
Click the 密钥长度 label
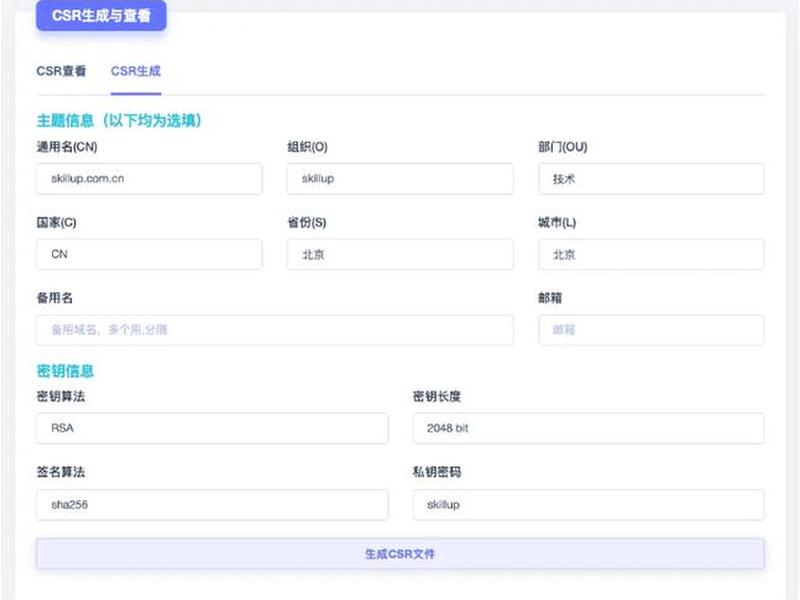pyautogui.click(x=437, y=396)
